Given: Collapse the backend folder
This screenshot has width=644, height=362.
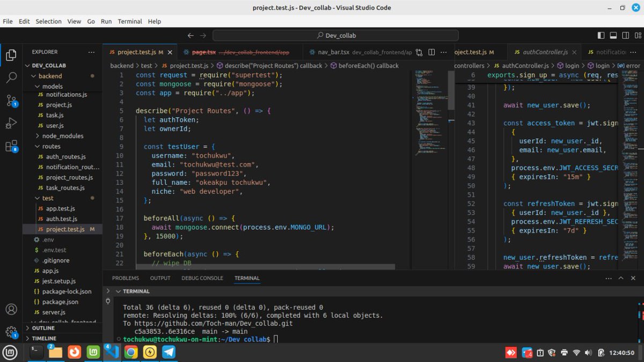Looking at the screenshot, I should click(x=62, y=76).
